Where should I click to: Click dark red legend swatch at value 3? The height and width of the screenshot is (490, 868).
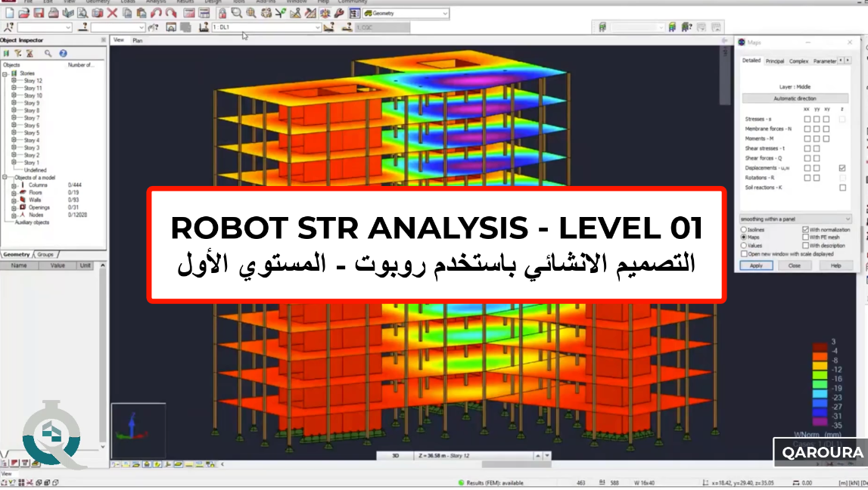click(820, 347)
